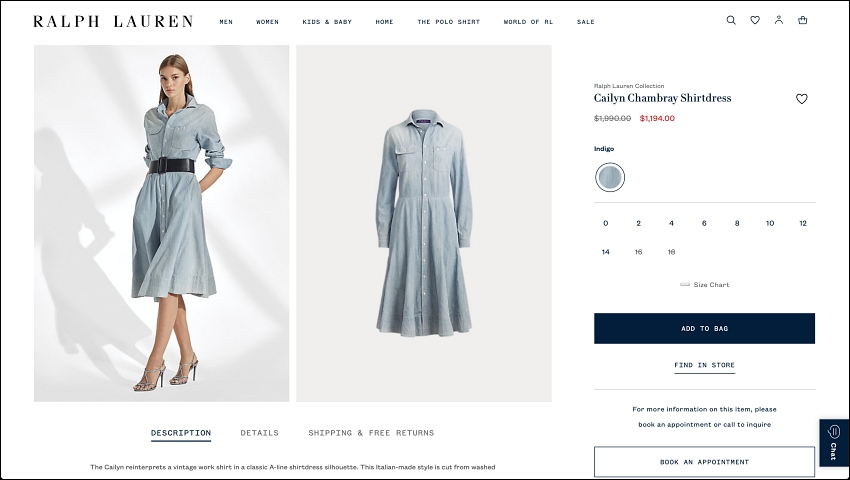Open the Men menu
Viewport: 850px width, 480px height.
226,22
